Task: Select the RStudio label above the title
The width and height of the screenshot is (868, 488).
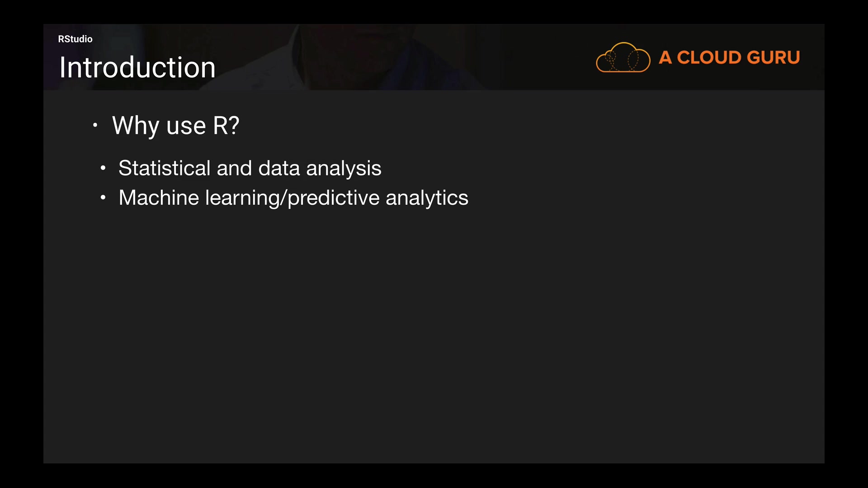Action: (75, 39)
